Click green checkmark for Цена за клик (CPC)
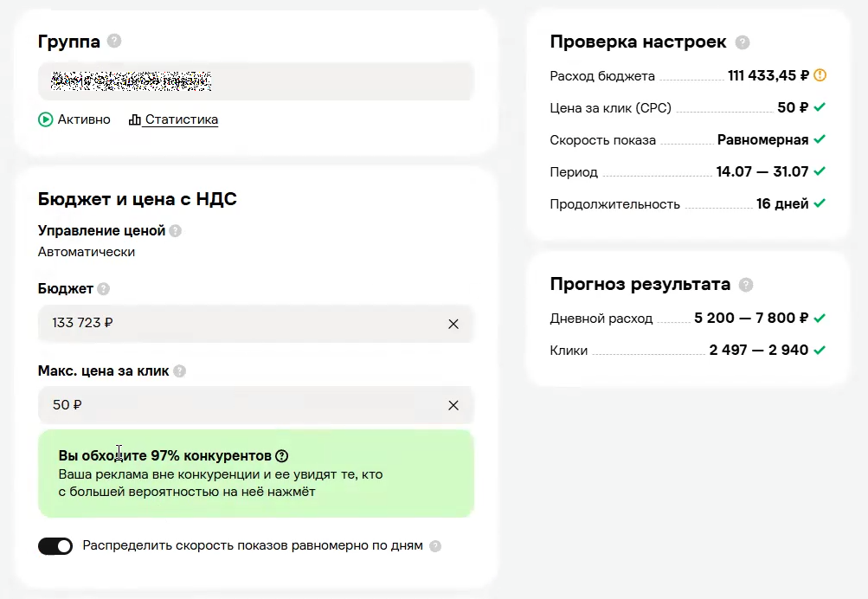 pyautogui.click(x=820, y=106)
